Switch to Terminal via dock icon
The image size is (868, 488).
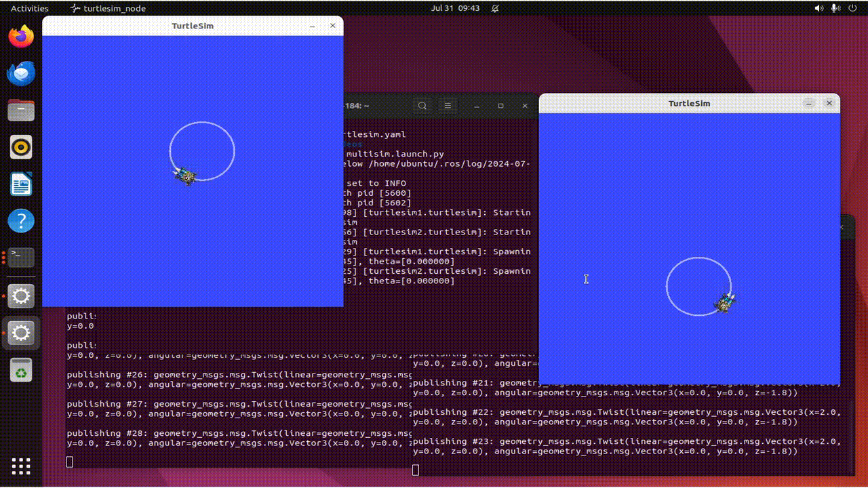21,258
